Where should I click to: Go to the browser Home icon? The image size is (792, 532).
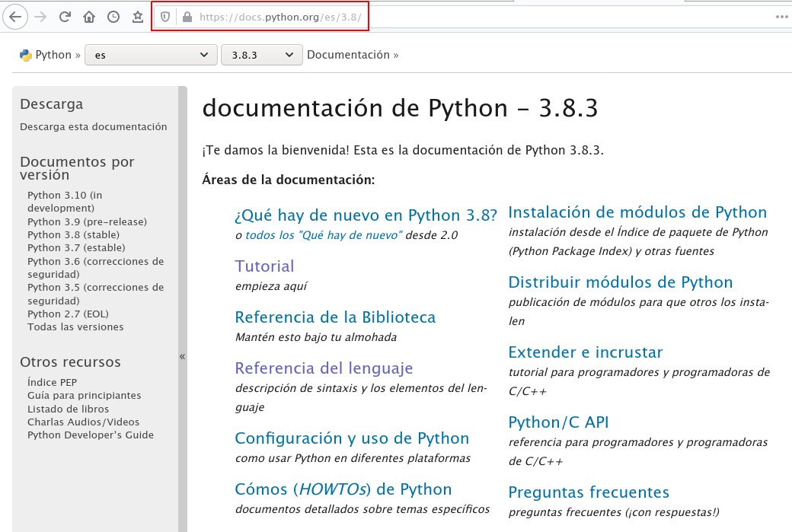click(89, 18)
